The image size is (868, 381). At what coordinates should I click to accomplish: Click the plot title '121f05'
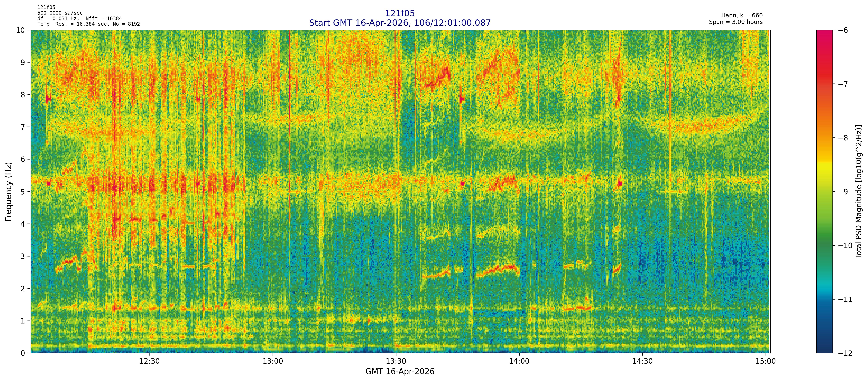pos(400,13)
